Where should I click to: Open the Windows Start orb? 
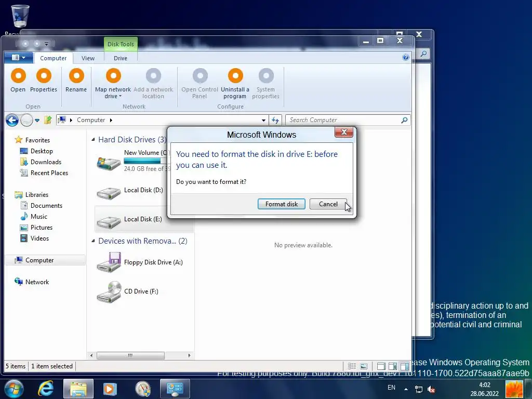pos(14,389)
